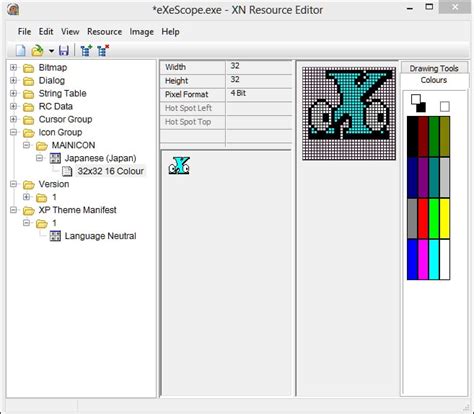This screenshot has width=474, height=414.
Task: Click the icon preview thumbnail
Action: coord(179,166)
